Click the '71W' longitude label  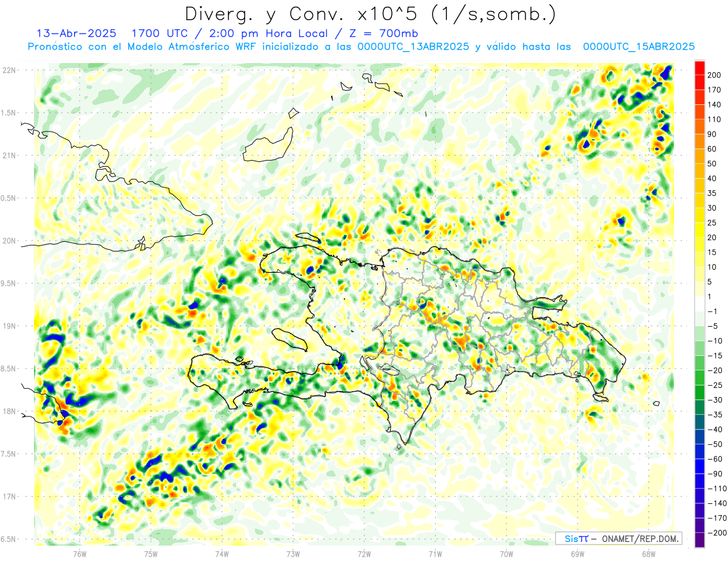[x=435, y=554]
